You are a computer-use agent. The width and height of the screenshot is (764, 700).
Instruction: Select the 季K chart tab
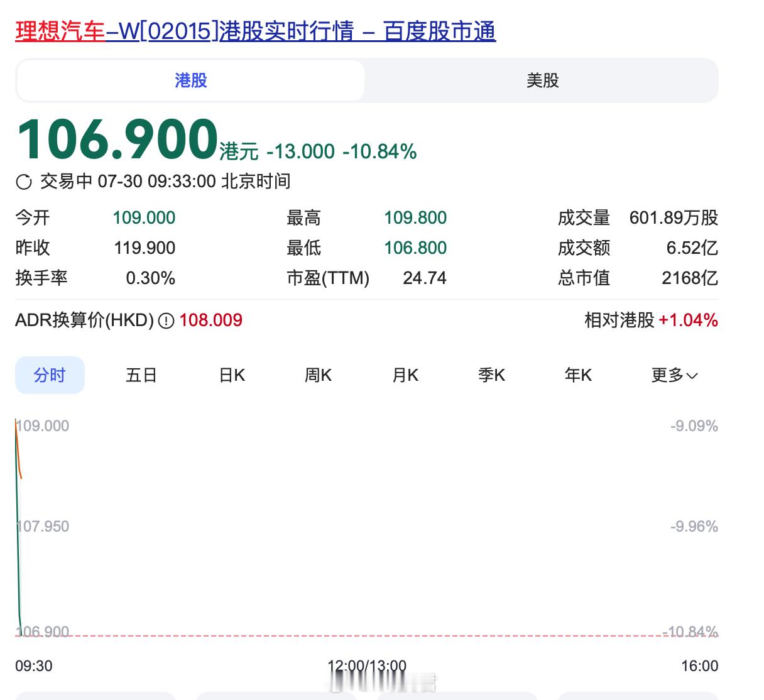pyautogui.click(x=491, y=375)
